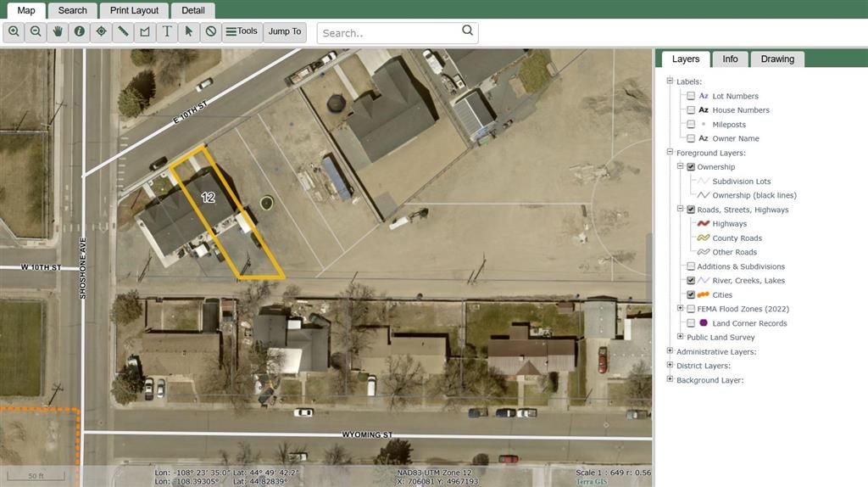Pick the Measure ruler tool
Viewport: 868px width, 487px height.
click(124, 31)
